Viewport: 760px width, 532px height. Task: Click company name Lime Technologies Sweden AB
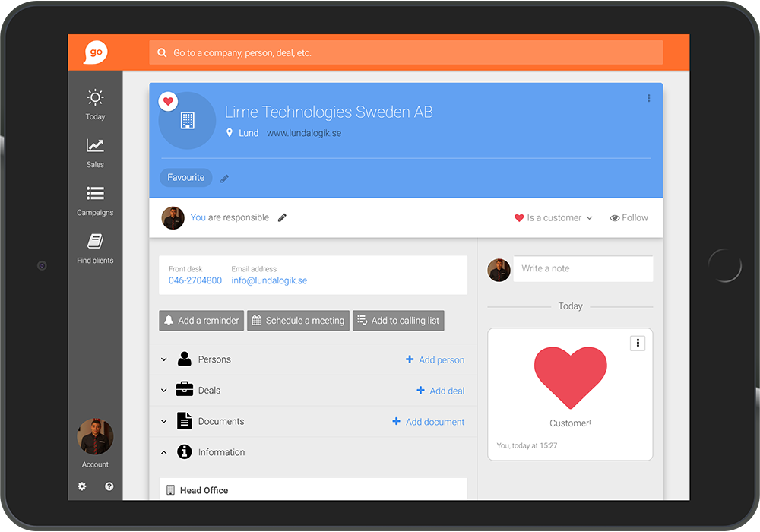(x=328, y=112)
